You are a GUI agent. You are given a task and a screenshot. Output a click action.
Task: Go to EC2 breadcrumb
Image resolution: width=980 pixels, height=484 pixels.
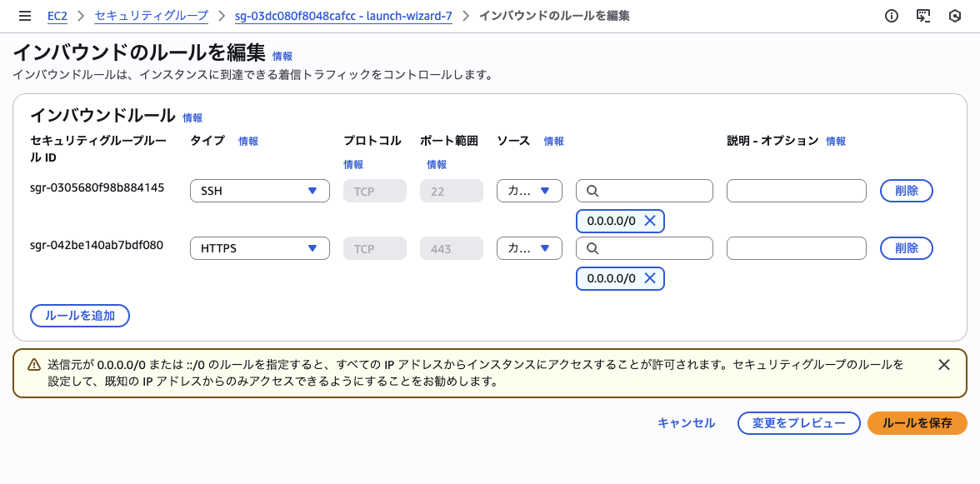pyautogui.click(x=57, y=16)
